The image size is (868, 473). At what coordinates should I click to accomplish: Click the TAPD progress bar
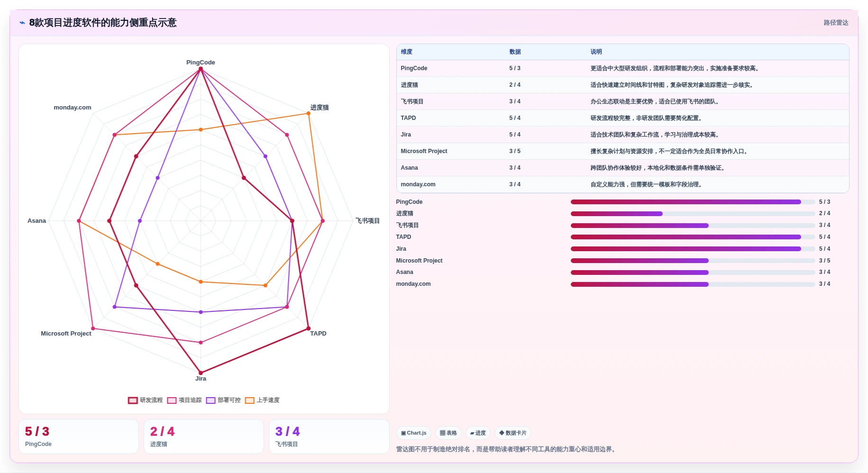coord(693,237)
